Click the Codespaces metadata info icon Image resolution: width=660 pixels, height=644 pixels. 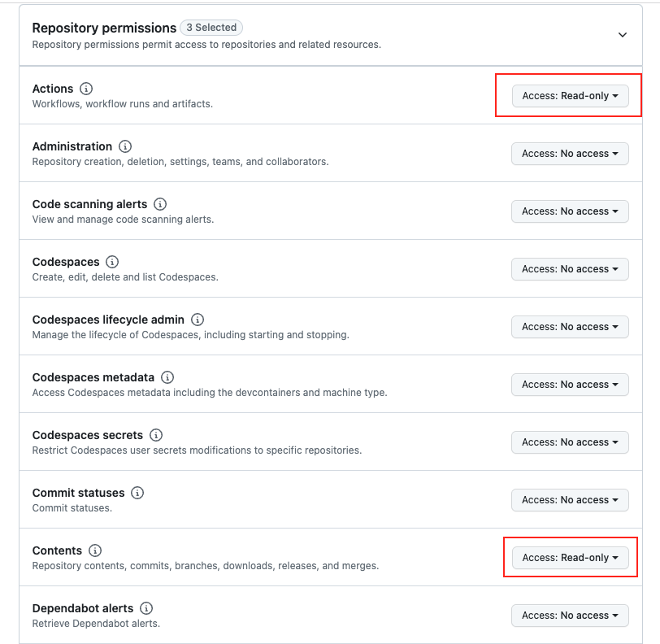pos(167,377)
